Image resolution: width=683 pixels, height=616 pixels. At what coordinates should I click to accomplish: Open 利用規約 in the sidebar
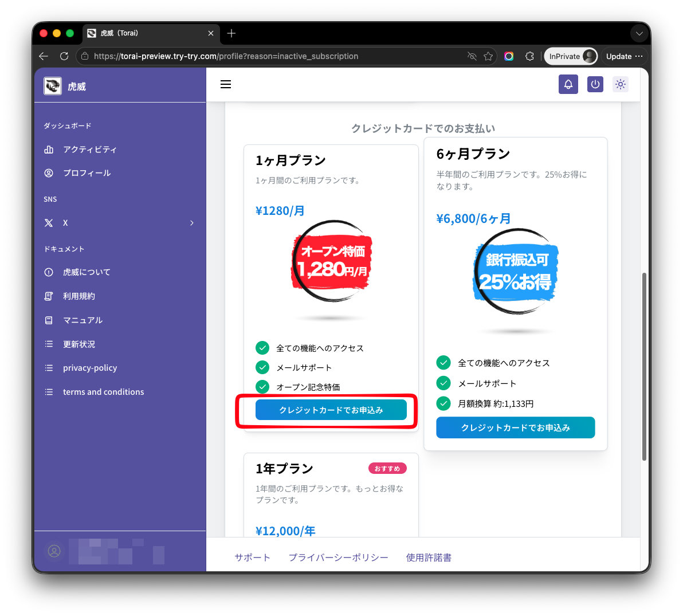79,296
